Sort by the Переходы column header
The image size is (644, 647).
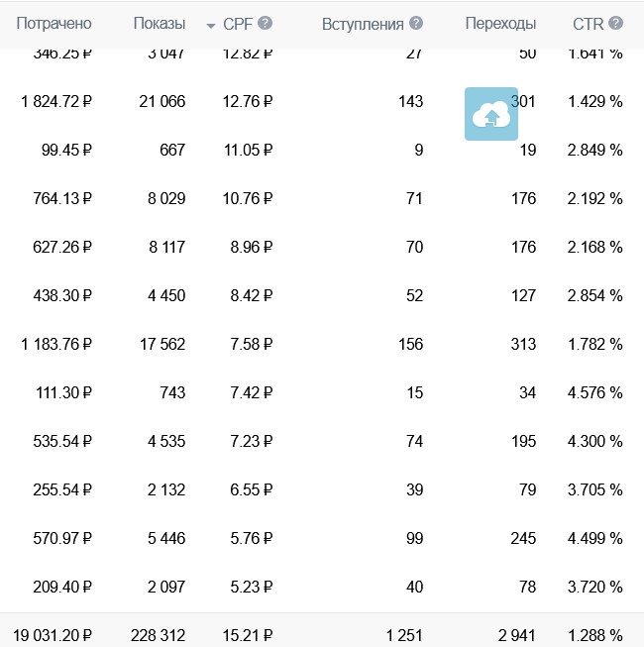pos(500,24)
